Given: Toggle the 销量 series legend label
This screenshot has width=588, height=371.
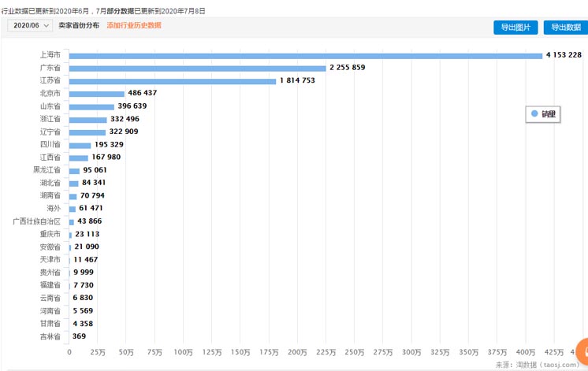Looking at the screenshot, I should [549, 114].
